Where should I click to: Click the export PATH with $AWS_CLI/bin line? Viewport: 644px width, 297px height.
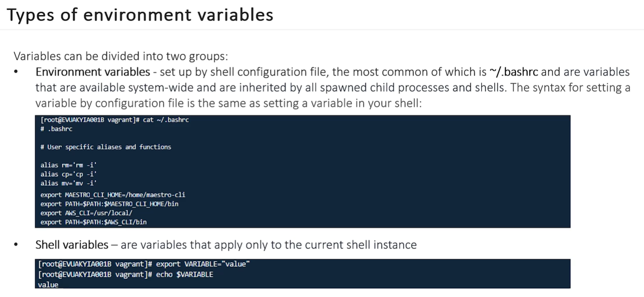point(94,222)
